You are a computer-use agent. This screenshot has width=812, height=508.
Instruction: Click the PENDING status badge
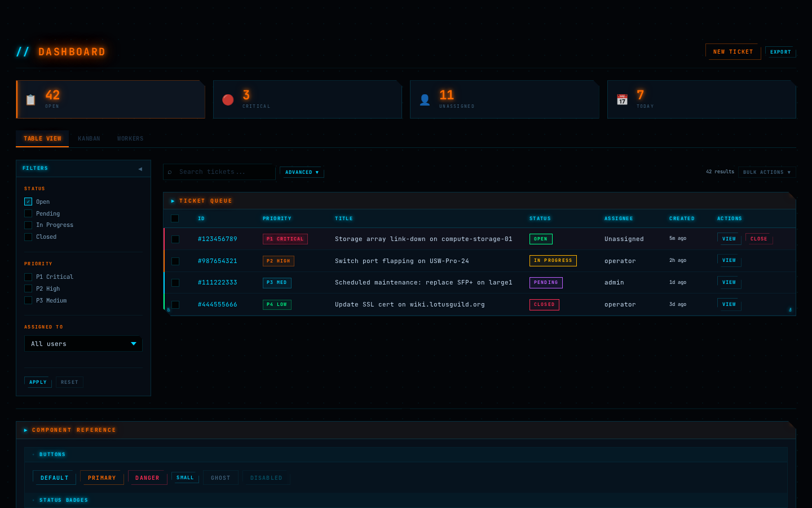coord(546,283)
